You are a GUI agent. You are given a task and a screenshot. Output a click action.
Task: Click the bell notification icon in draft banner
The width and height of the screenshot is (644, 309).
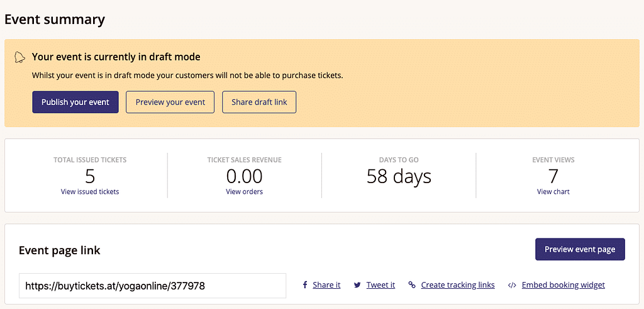(x=19, y=57)
